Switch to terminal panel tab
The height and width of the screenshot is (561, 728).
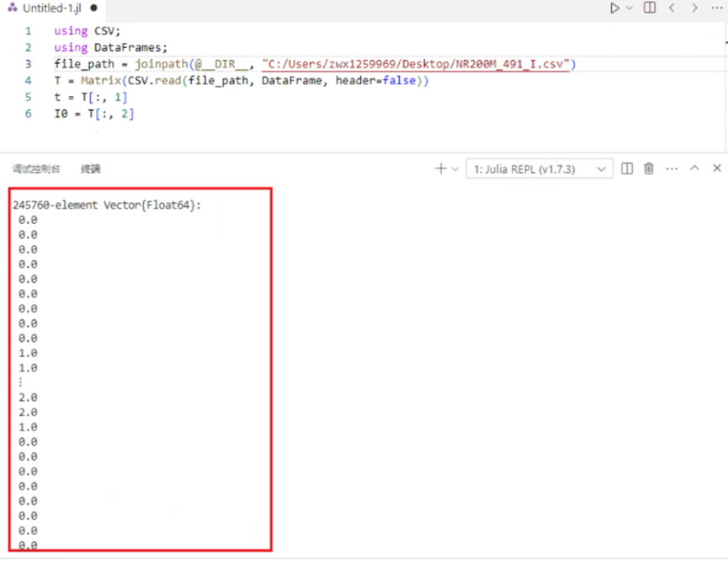[x=91, y=168]
